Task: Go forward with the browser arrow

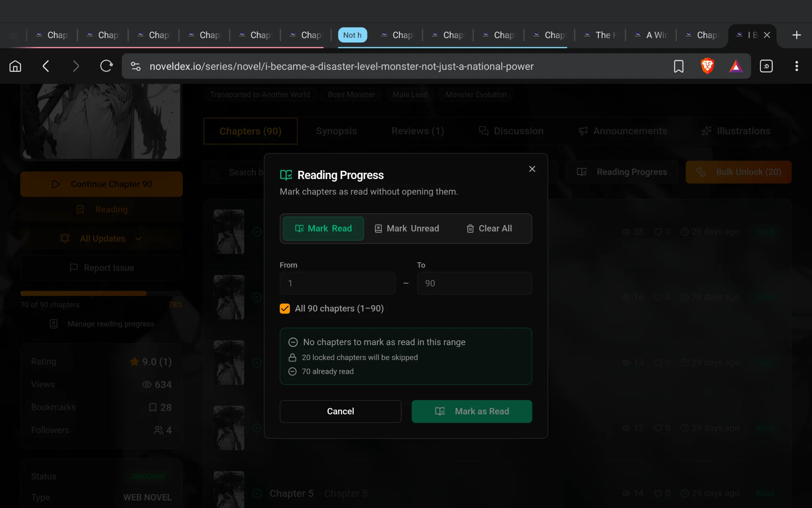Action: (76, 66)
